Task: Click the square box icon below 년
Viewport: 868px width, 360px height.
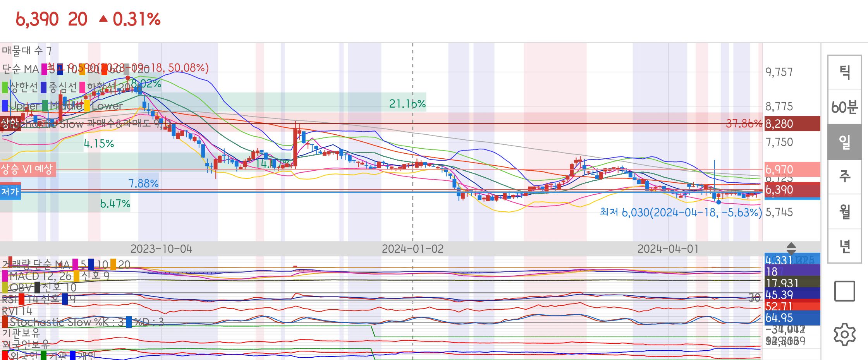Action: pyautogui.click(x=844, y=291)
